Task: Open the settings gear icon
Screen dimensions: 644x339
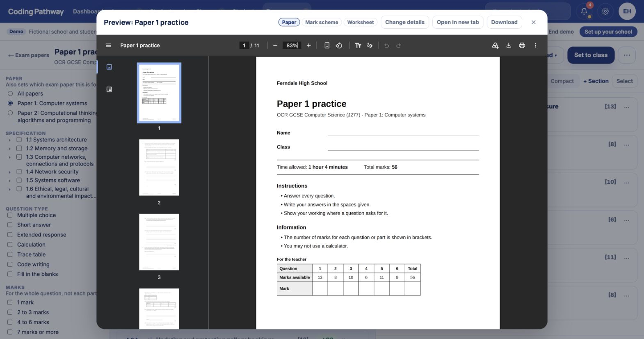Action: [x=605, y=11]
